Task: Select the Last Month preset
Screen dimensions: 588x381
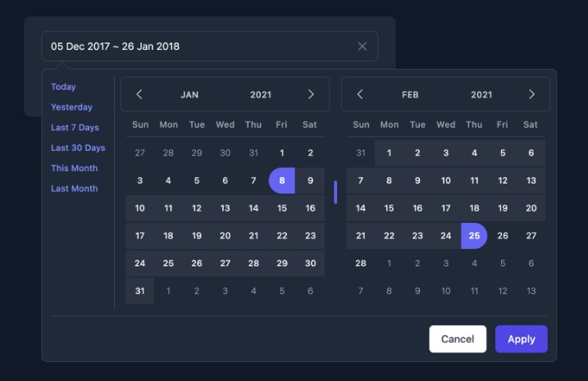Action: (x=75, y=188)
